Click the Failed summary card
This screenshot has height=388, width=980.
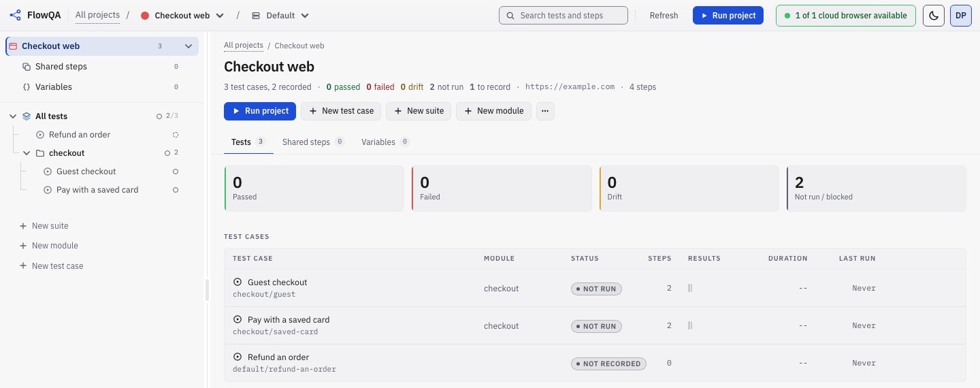502,189
